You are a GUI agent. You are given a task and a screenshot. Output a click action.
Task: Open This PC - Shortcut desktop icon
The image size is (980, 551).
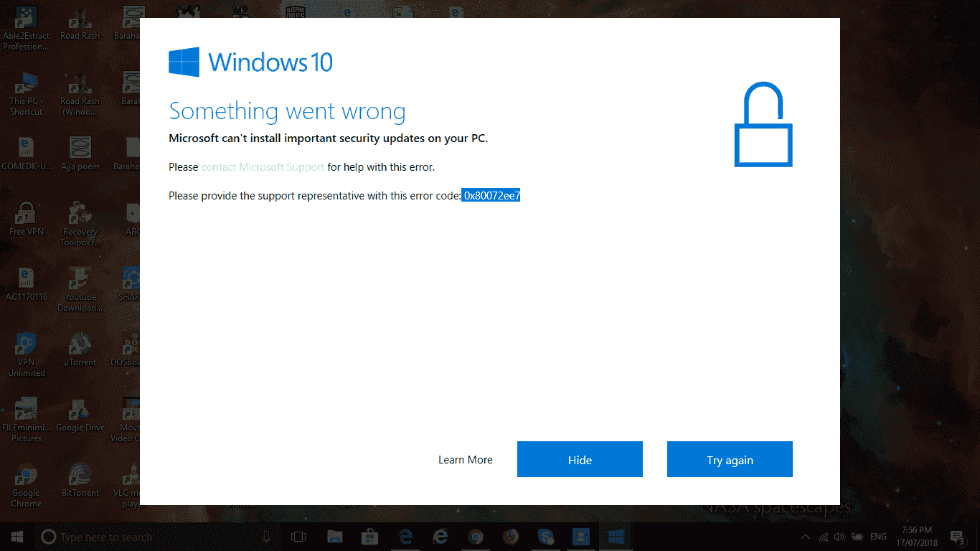click(x=27, y=93)
